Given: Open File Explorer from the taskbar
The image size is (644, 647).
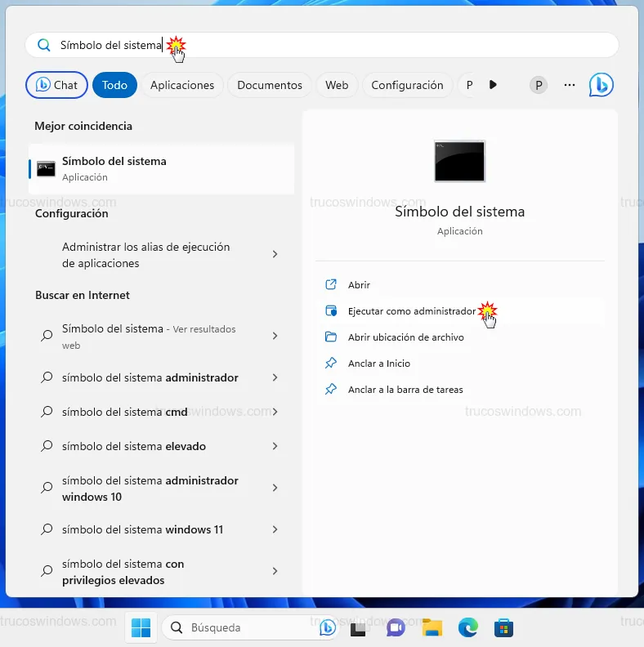Looking at the screenshot, I should [432, 627].
